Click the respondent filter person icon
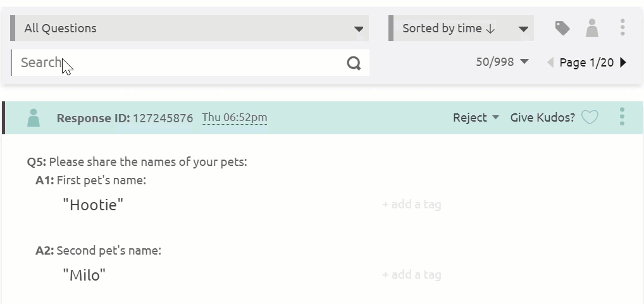 (x=592, y=28)
